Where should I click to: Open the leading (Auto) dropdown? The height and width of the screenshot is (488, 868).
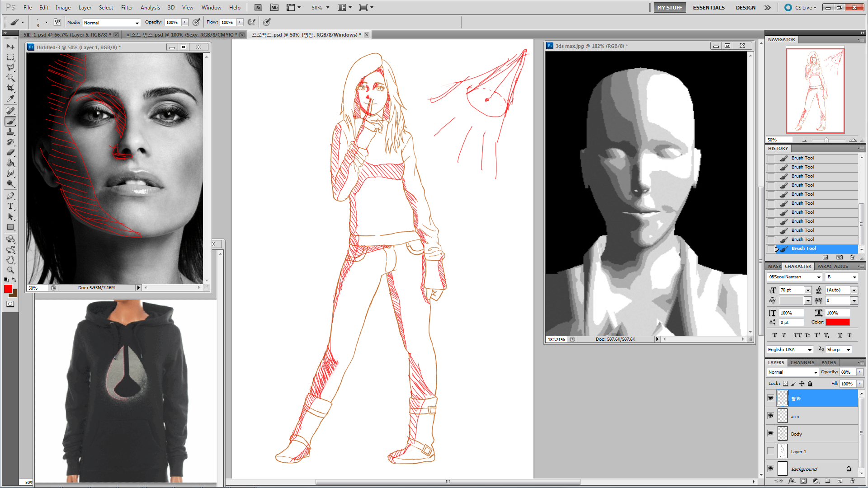click(x=854, y=290)
